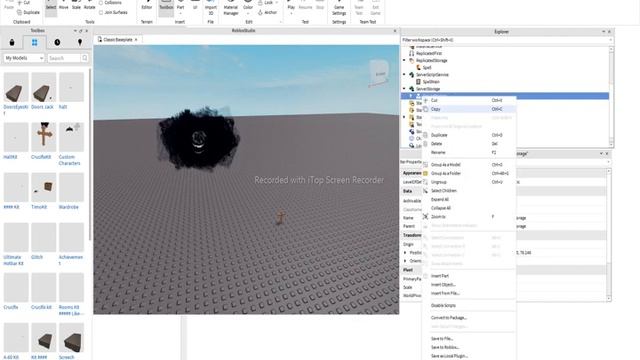Choose Save to Roblox... from the context menu
The image size is (640, 360).
tap(469, 347)
